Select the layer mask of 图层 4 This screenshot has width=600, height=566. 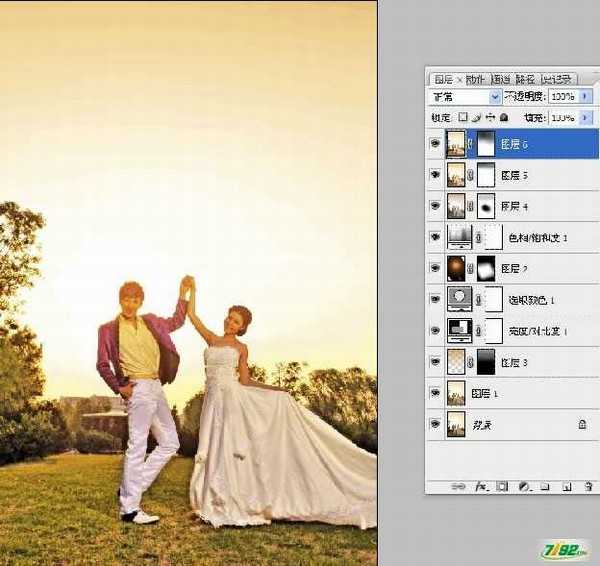[486, 206]
